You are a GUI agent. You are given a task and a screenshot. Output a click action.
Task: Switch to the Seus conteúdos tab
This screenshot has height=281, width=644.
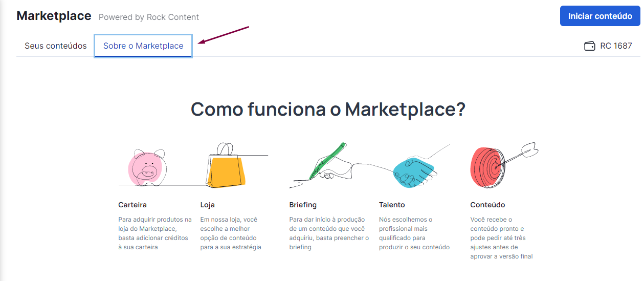point(56,46)
